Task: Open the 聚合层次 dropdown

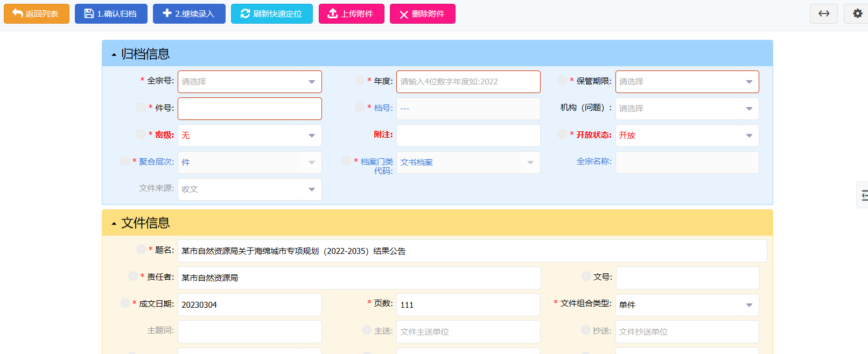Action: 250,162
